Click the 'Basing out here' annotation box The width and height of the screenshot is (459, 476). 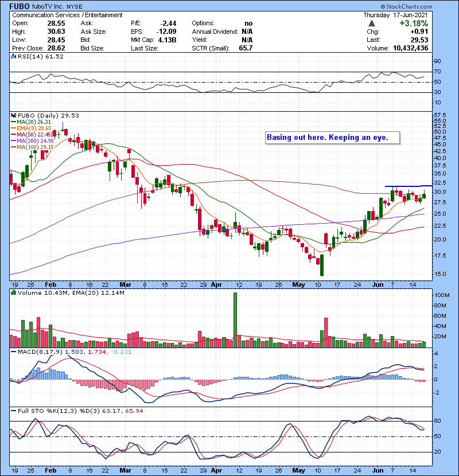(332, 138)
